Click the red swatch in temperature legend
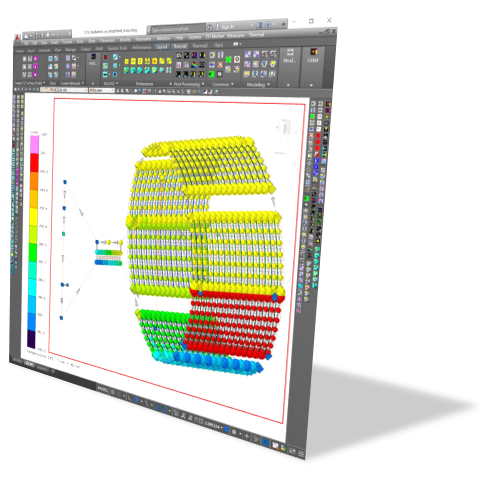The width and height of the screenshot is (480, 480). (34, 163)
